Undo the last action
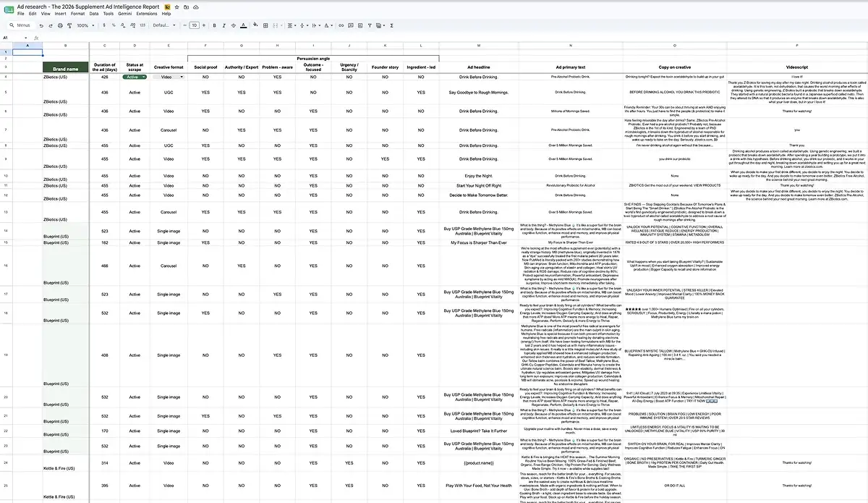This screenshot has width=868, height=503. tap(41, 25)
